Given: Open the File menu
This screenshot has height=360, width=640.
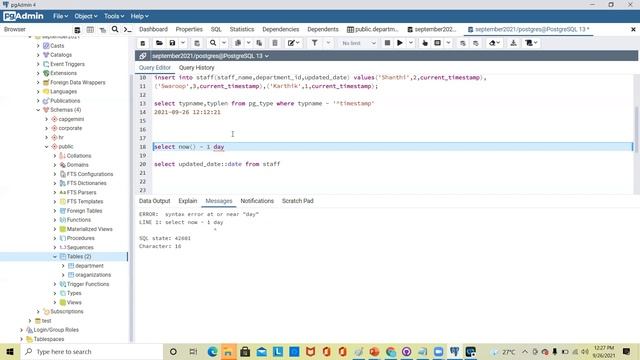Looking at the screenshot, I should point(60,16).
